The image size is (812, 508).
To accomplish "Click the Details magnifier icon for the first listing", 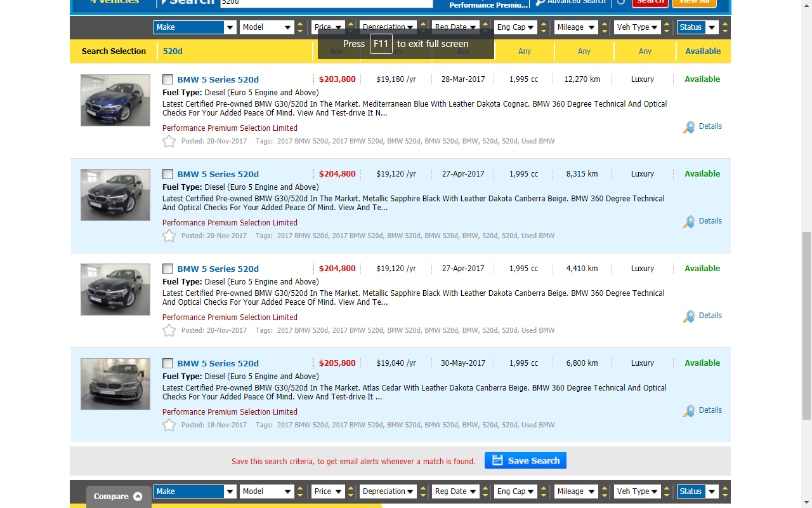I will pos(689,127).
